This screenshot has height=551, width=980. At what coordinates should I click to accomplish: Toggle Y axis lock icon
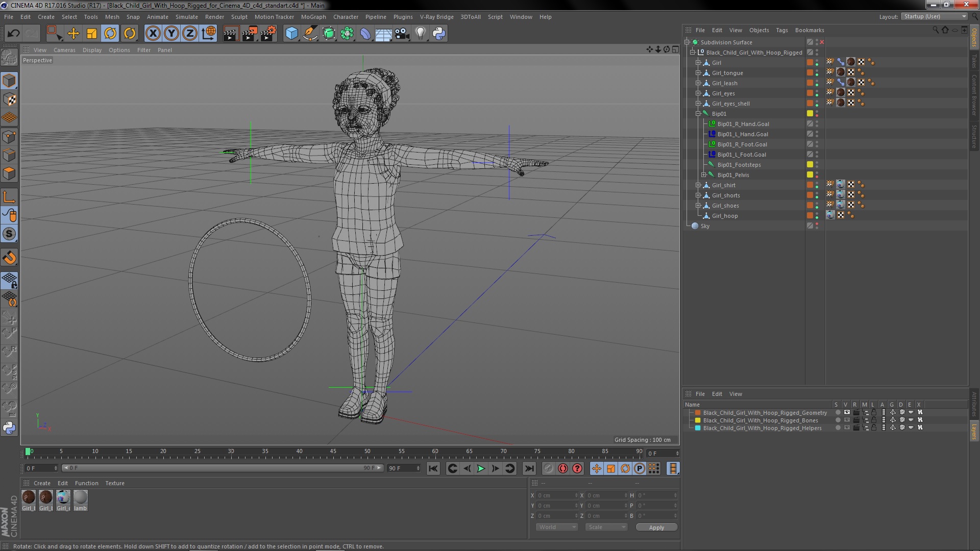(171, 34)
